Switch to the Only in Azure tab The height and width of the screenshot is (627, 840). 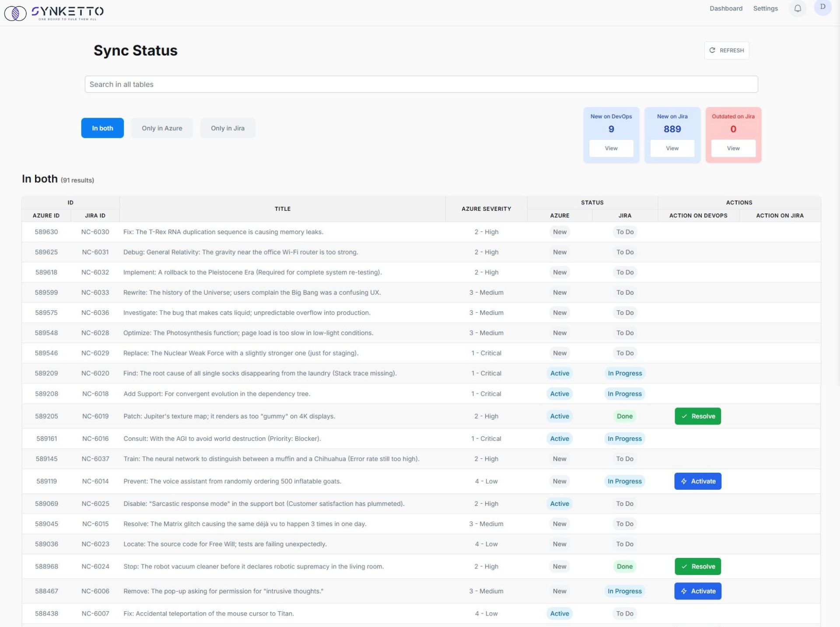(162, 128)
